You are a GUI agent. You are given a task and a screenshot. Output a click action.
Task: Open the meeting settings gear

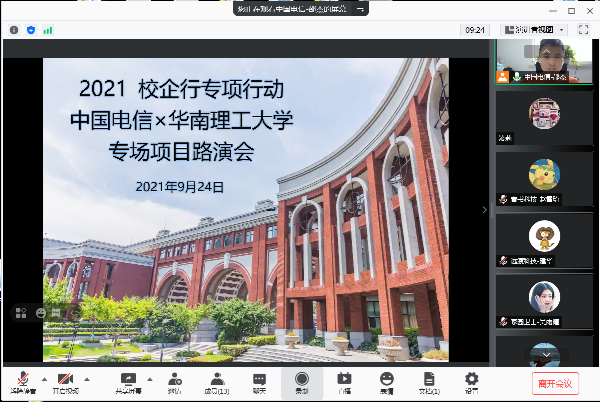click(x=472, y=380)
